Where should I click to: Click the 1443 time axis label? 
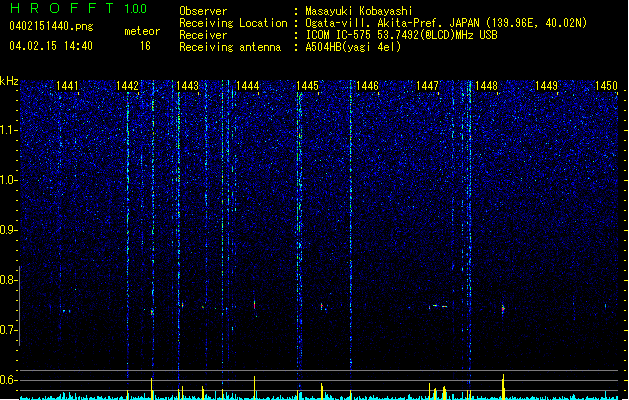click(x=187, y=85)
